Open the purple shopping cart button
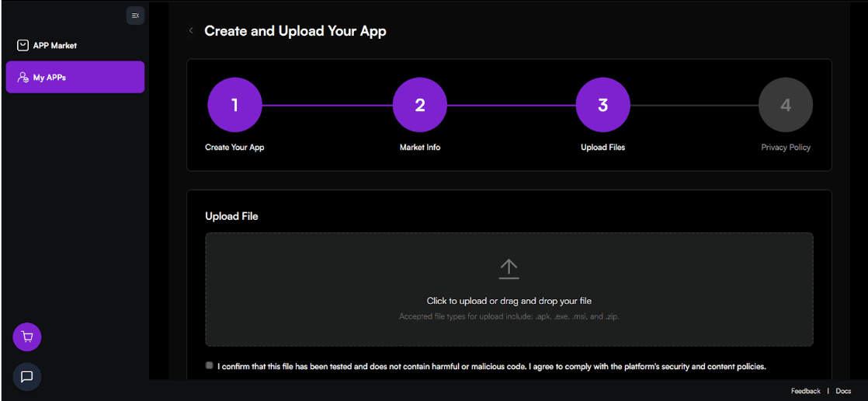 pos(27,337)
